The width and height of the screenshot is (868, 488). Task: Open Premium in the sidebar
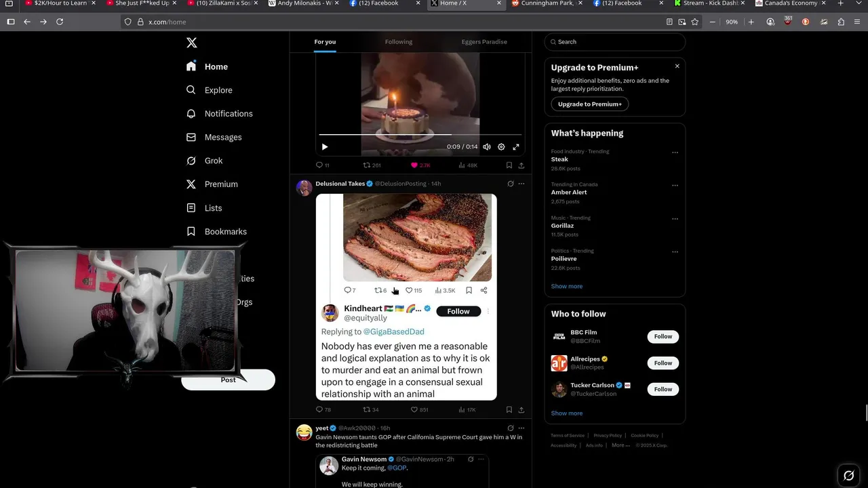pyautogui.click(x=212, y=184)
